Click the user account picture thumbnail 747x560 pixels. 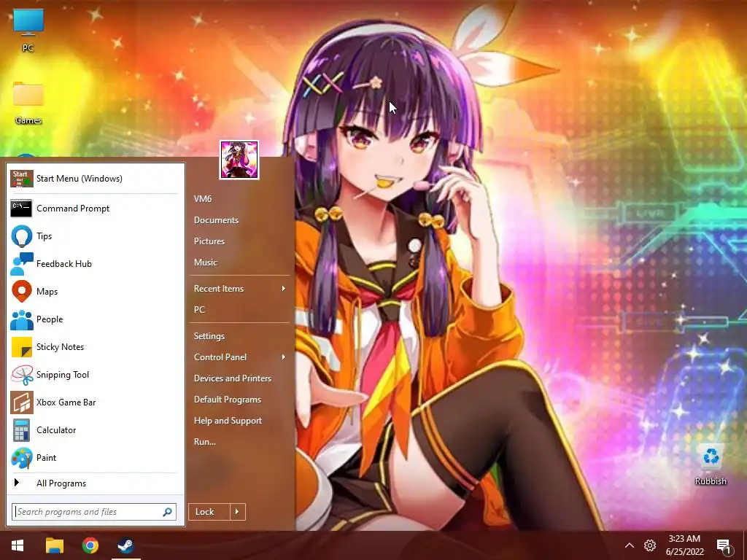(x=239, y=160)
